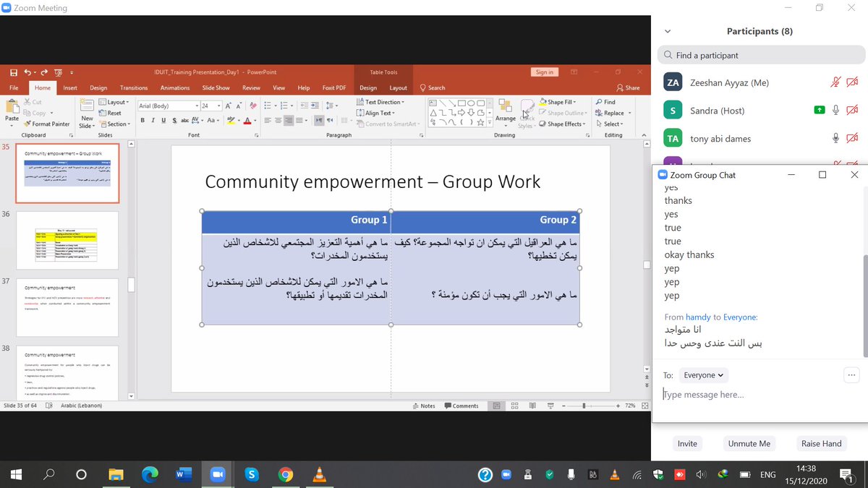The height and width of the screenshot is (488, 868).
Task: Open the Text Direction dropdown
Action: tap(380, 102)
